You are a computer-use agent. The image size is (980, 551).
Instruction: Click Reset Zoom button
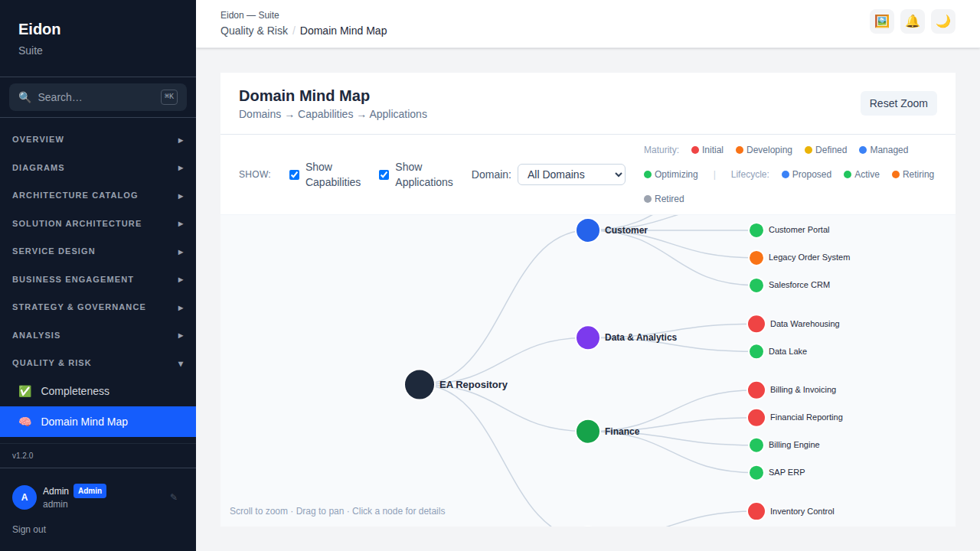tap(899, 103)
